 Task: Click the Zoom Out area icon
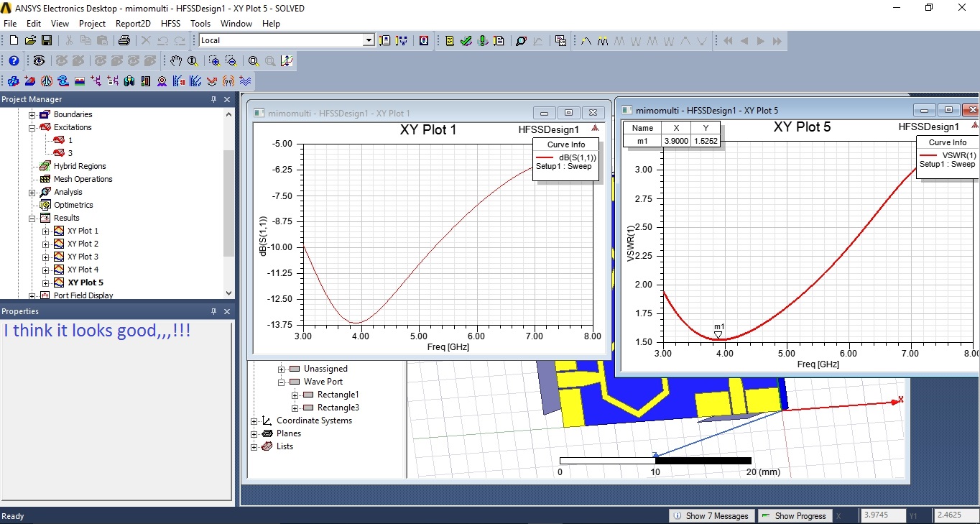coord(231,61)
